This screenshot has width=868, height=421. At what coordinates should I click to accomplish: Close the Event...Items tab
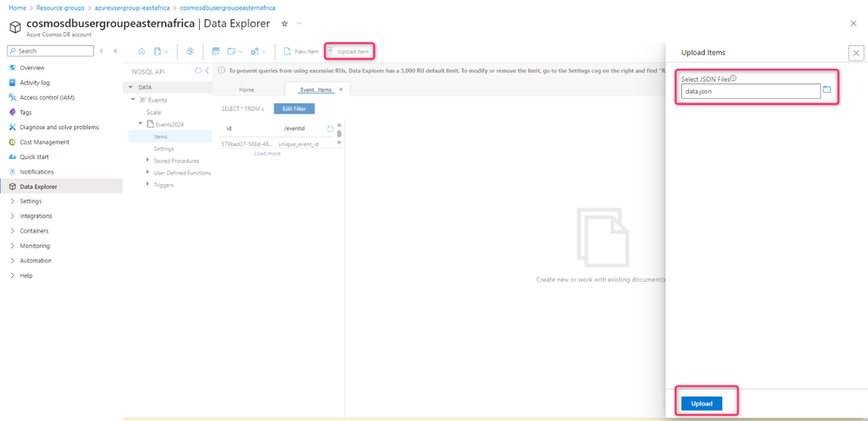(x=341, y=89)
